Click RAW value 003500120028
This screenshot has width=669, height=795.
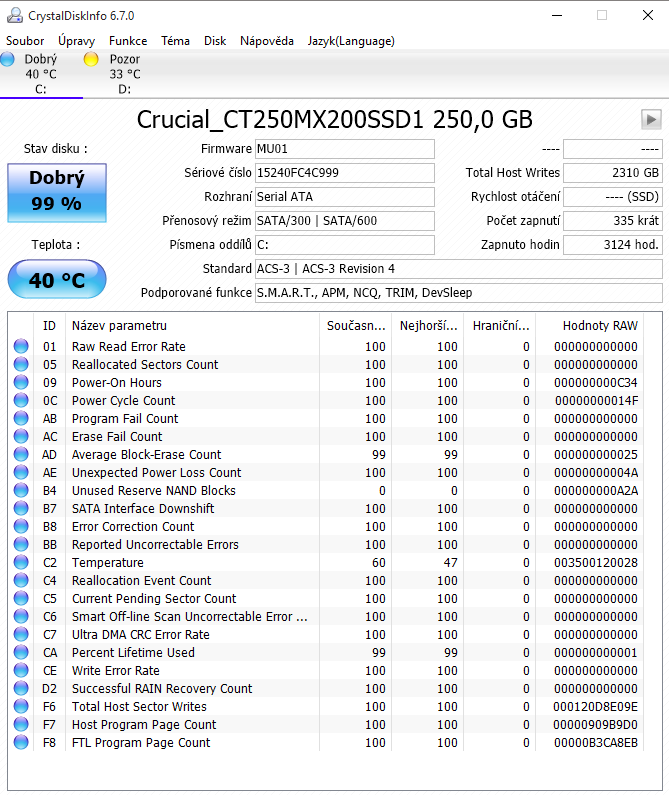(595, 562)
